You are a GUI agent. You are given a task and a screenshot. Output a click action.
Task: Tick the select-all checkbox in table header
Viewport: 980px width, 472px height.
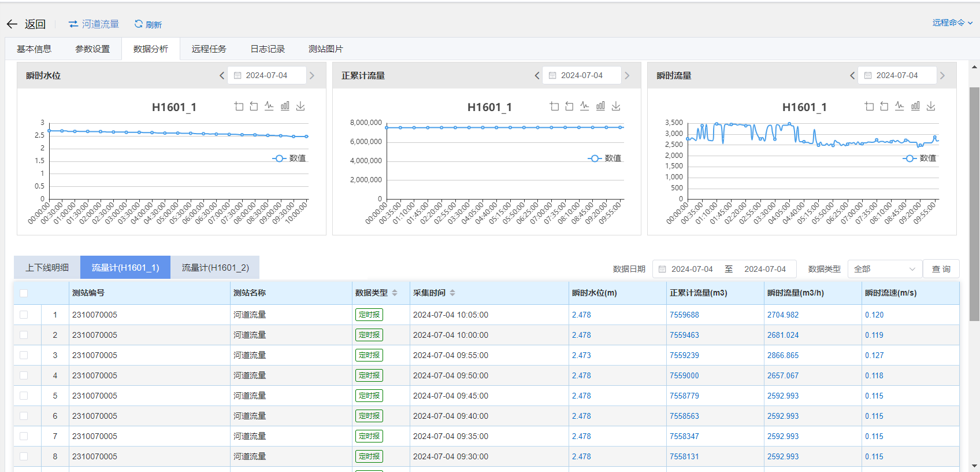click(x=24, y=293)
